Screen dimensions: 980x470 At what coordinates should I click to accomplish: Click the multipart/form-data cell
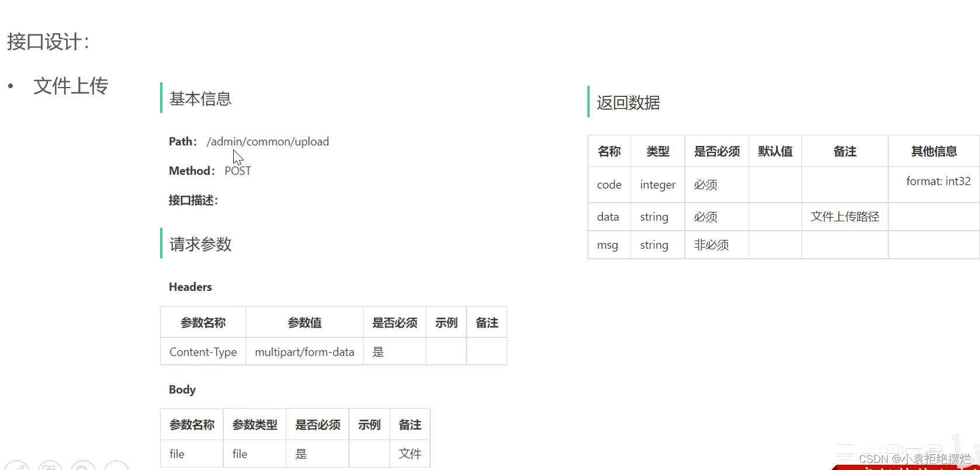[x=304, y=352]
